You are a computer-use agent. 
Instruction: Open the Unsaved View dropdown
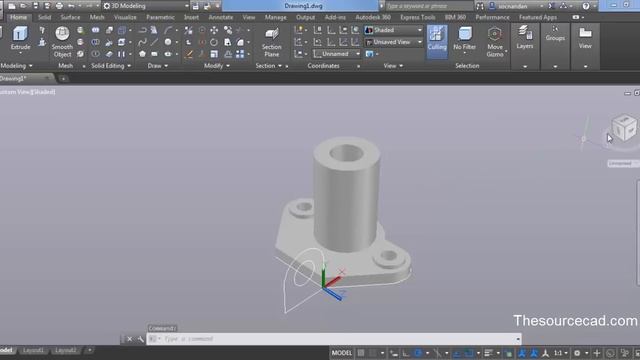(x=393, y=42)
